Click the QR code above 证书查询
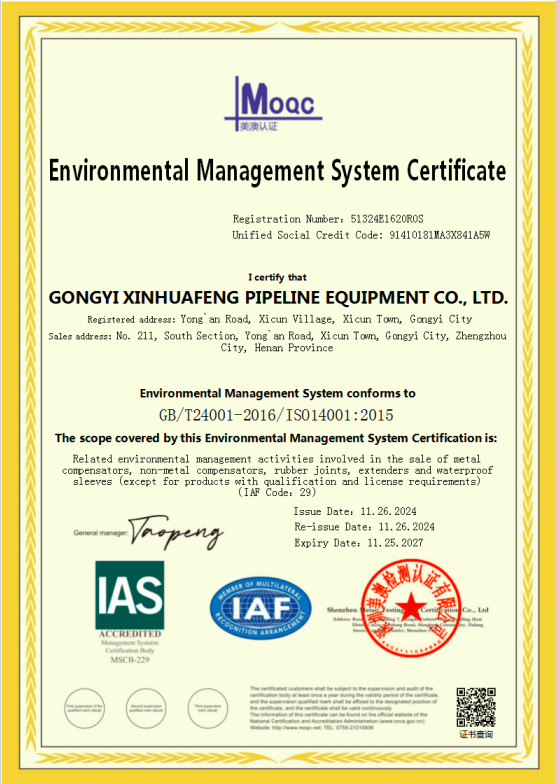Screen dimensions: 557x784 point(476,707)
